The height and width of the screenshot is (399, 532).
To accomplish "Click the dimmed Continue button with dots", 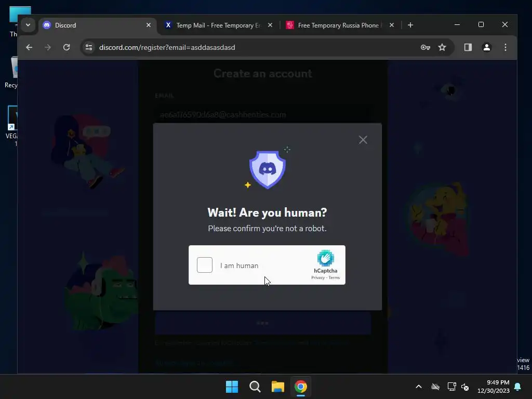I will coord(262,323).
